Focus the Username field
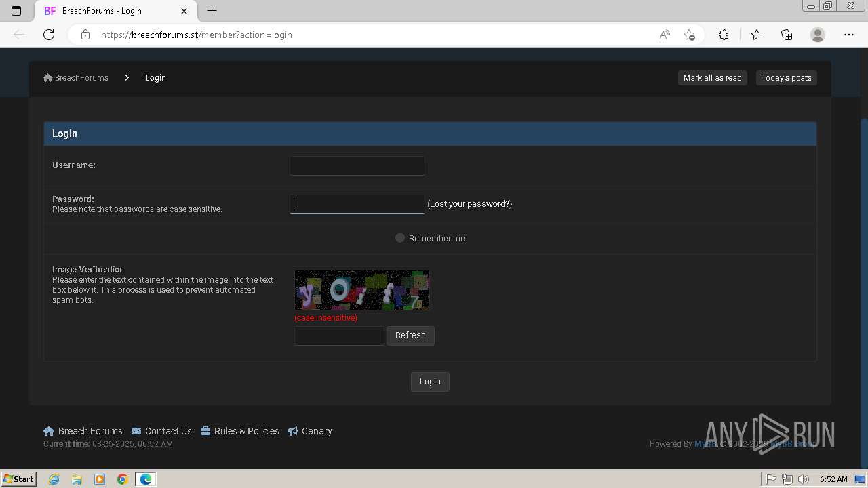This screenshot has height=488, width=868. point(357,165)
